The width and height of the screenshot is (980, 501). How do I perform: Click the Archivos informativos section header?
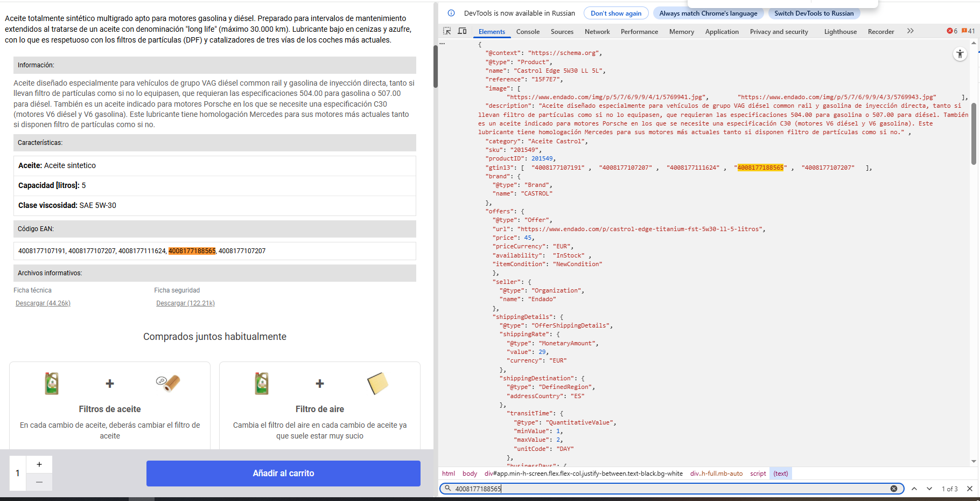click(x=215, y=273)
